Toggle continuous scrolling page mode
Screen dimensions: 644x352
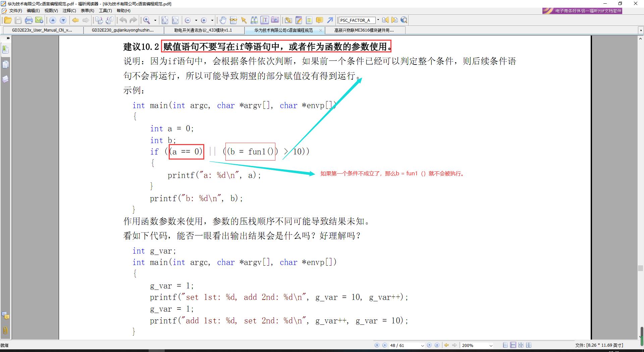click(513, 345)
